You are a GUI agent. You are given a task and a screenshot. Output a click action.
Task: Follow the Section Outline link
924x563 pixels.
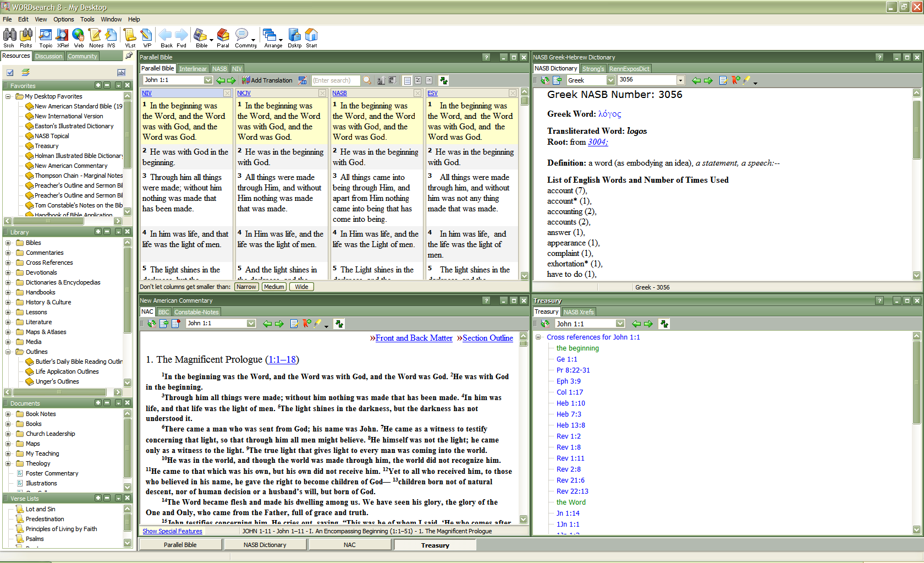pyautogui.click(x=487, y=338)
